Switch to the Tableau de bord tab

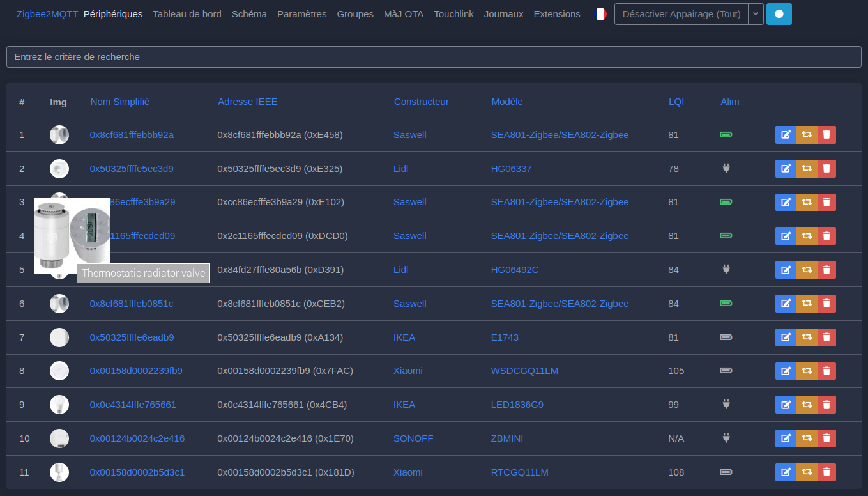pyautogui.click(x=187, y=13)
